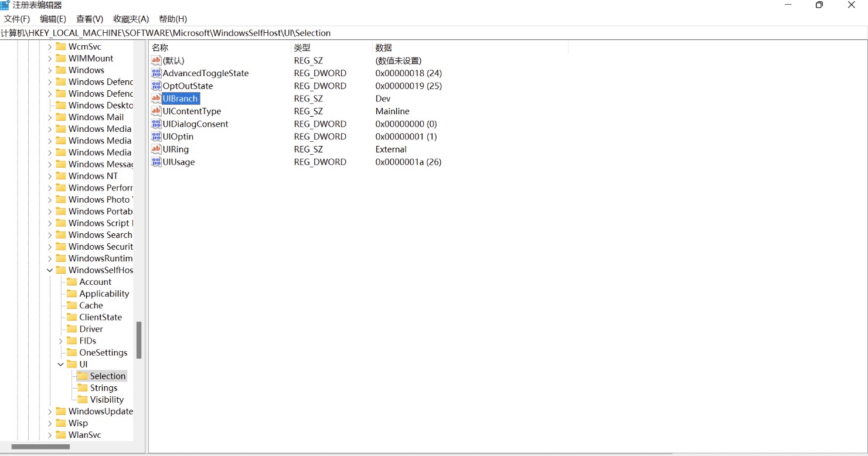Click the folder icon of the Visibility key

click(83, 400)
